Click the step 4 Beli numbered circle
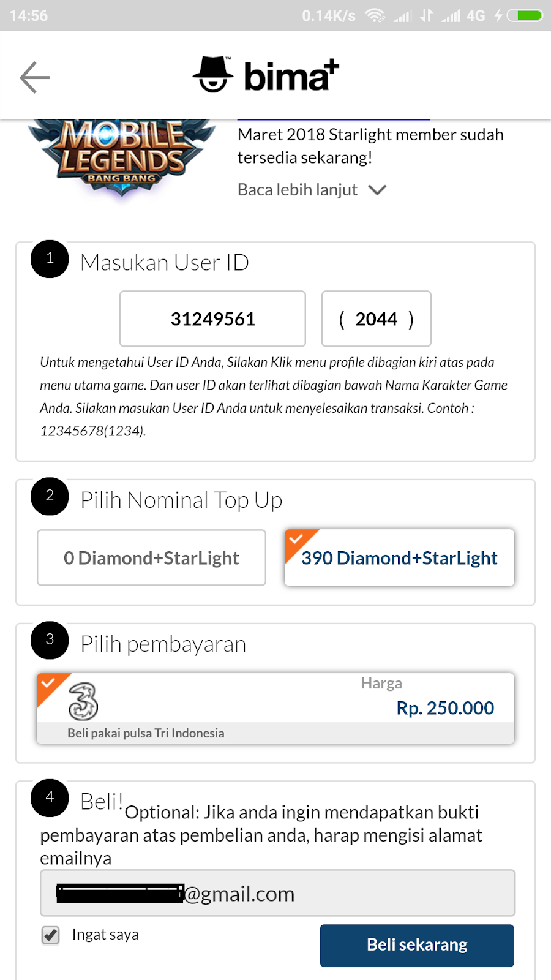551x980 pixels. pos(49,798)
